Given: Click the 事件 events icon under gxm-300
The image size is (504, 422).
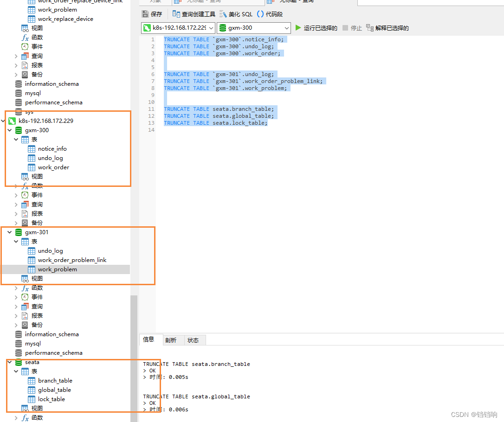Looking at the screenshot, I should 25,195.
